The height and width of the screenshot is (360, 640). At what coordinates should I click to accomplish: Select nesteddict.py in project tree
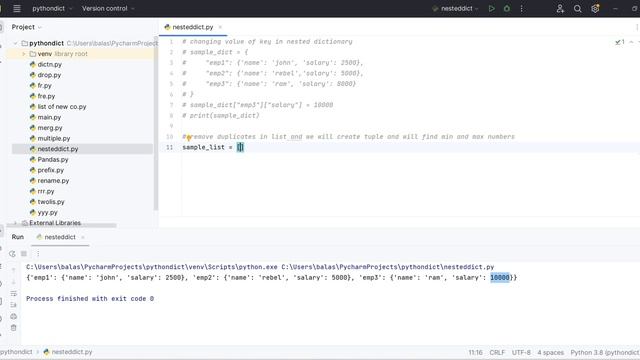(58, 149)
